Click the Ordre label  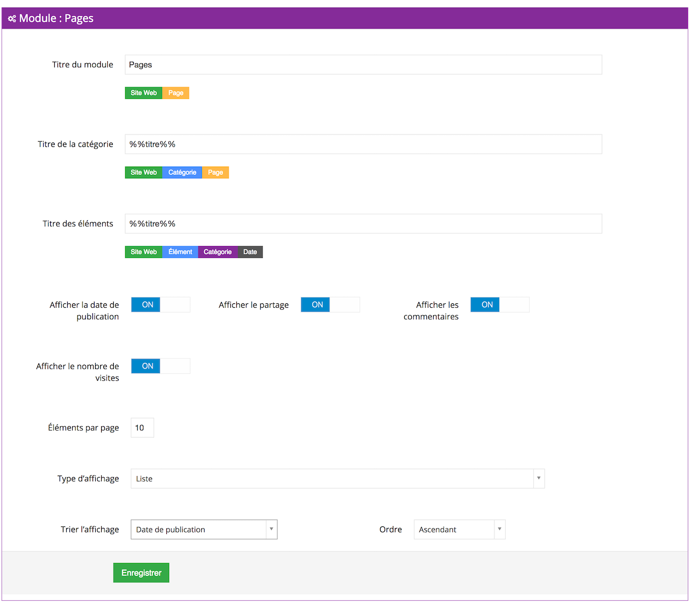pyautogui.click(x=390, y=529)
